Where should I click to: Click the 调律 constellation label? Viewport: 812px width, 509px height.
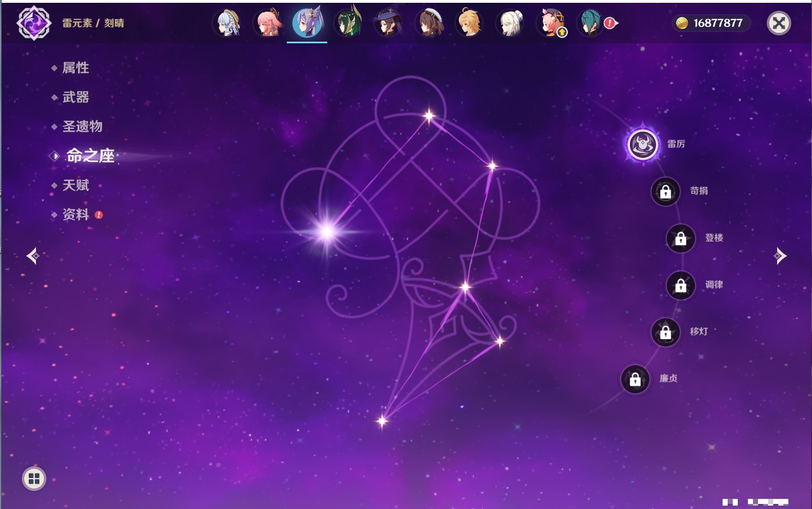click(714, 285)
